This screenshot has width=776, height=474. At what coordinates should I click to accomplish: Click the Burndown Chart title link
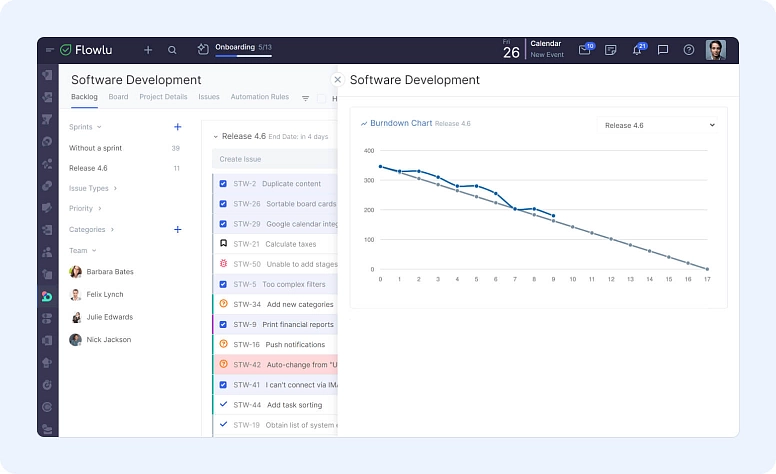[400, 123]
